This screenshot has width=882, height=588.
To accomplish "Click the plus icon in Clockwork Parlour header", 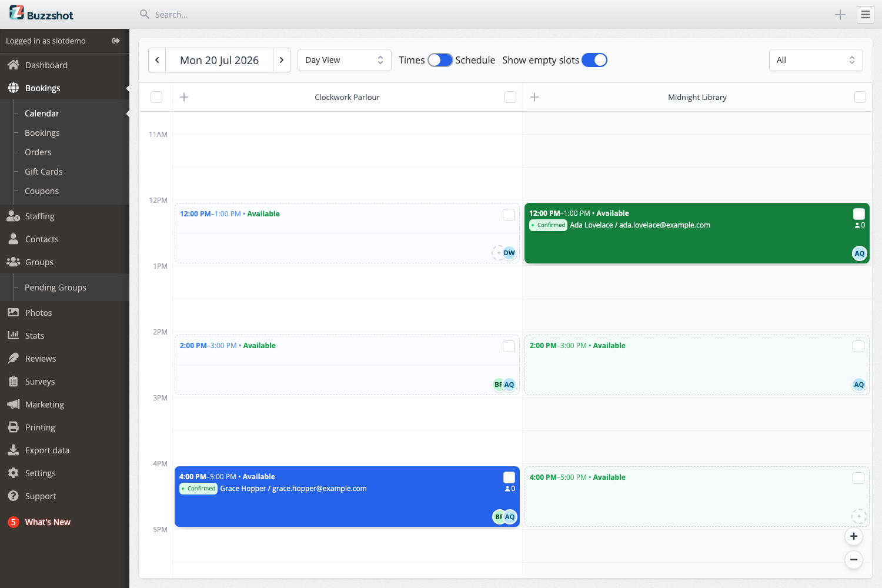I will (x=184, y=97).
